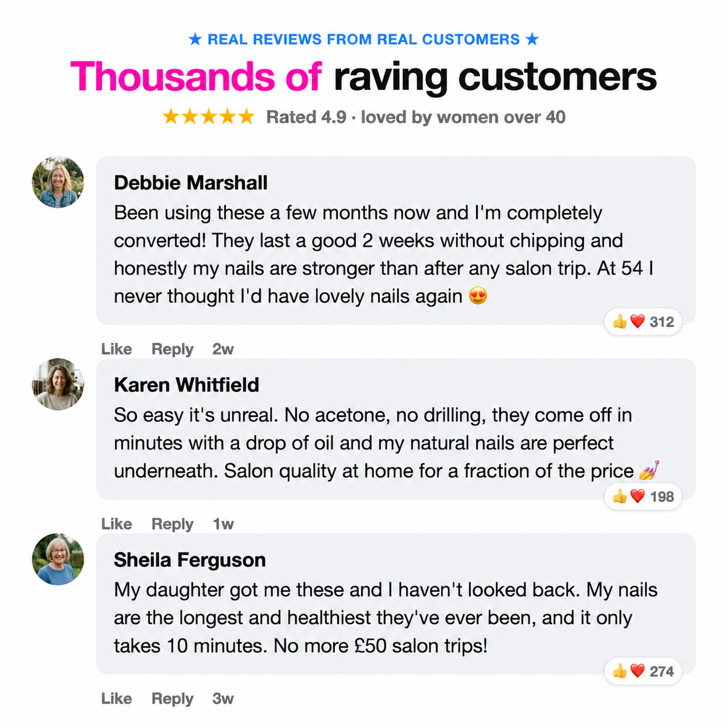Click Sheila Ferguson's profile picture

(x=58, y=559)
